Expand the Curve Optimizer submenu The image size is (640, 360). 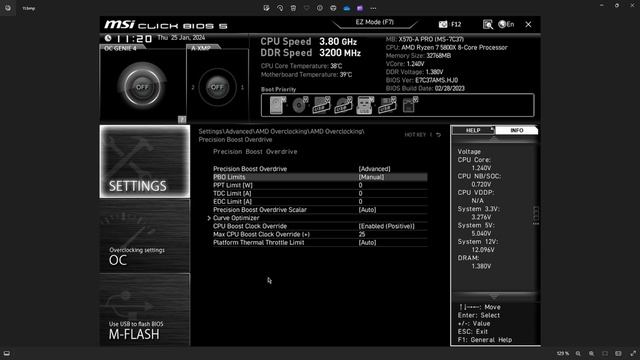pos(236,218)
